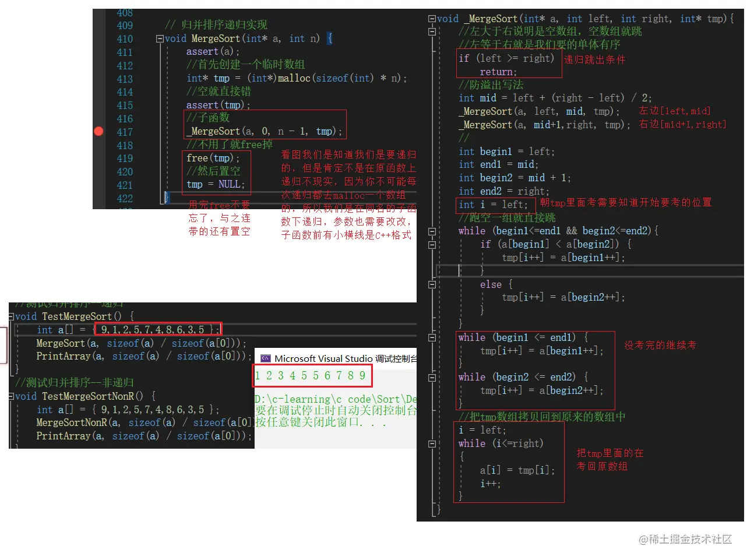Collapse the "if (a[begin1] < a[begin2])" block
Screen dimensions: 747x560
[432, 245]
